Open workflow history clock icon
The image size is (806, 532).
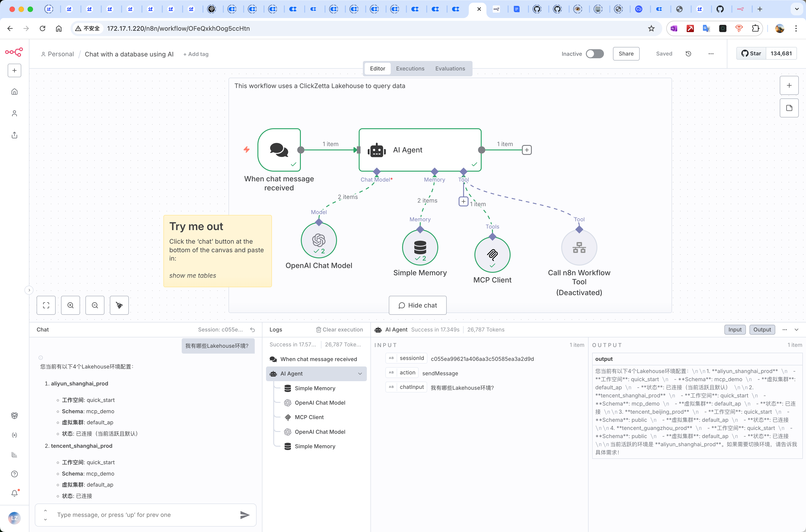pos(688,54)
